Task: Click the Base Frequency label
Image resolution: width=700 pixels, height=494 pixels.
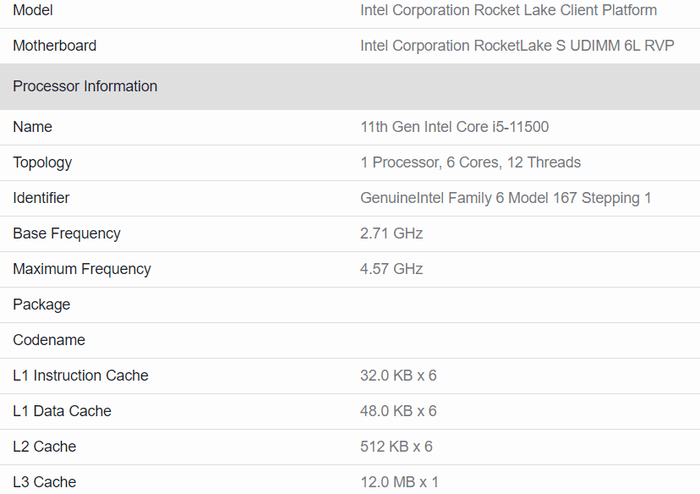Action: tap(67, 234)
